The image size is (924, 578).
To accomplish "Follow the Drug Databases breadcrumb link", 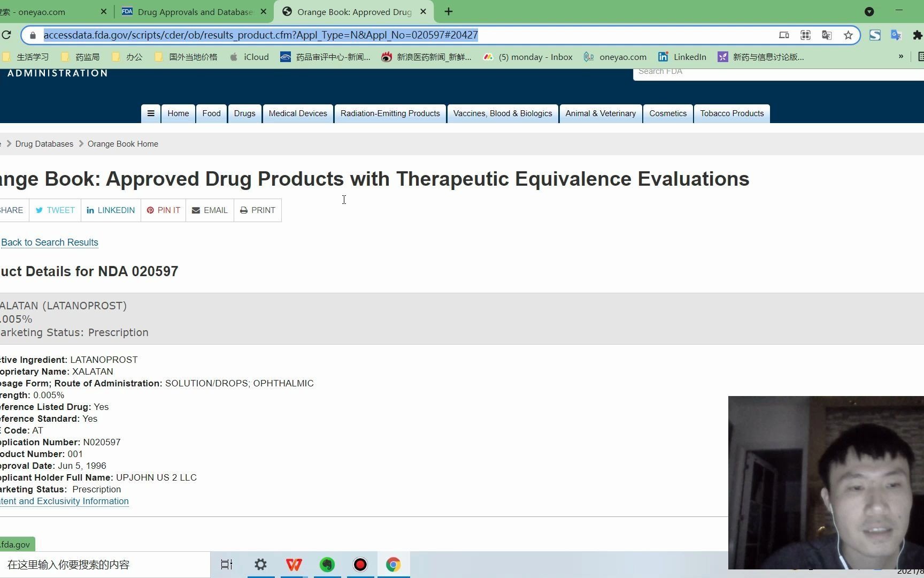I will click(44, 144).
